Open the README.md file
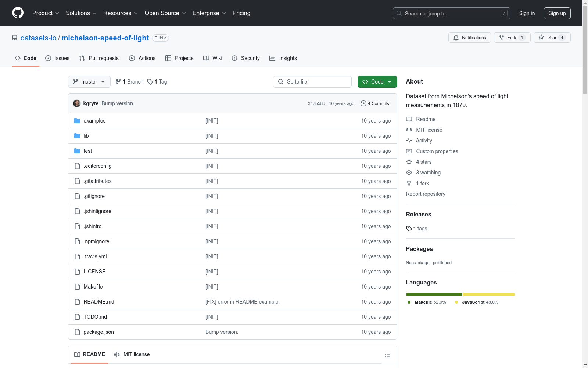588x368 pixels. point(99,302)
